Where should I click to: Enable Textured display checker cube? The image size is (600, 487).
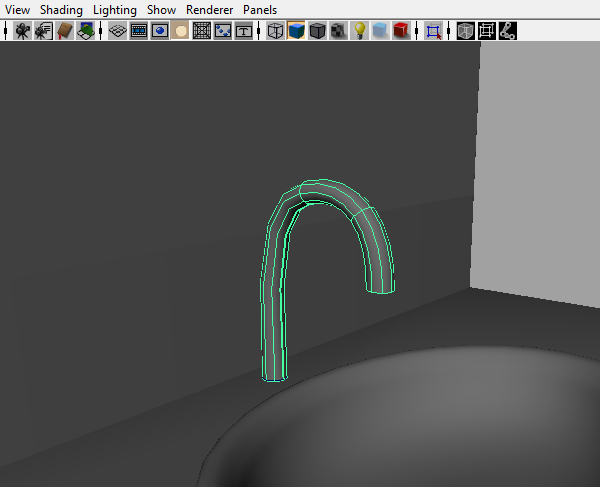coord(338,31)
